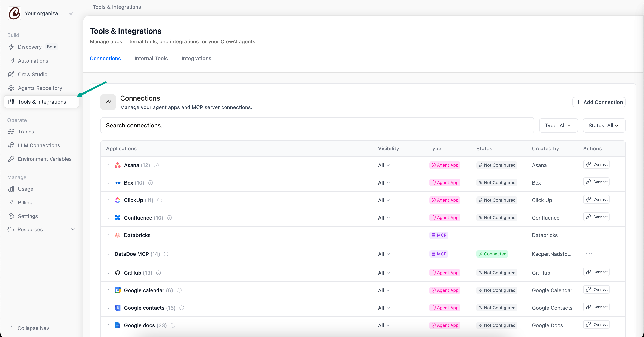Connect the Confluence app
The width and height of the screenshot is (644, 337).
[x=597, y=217]
